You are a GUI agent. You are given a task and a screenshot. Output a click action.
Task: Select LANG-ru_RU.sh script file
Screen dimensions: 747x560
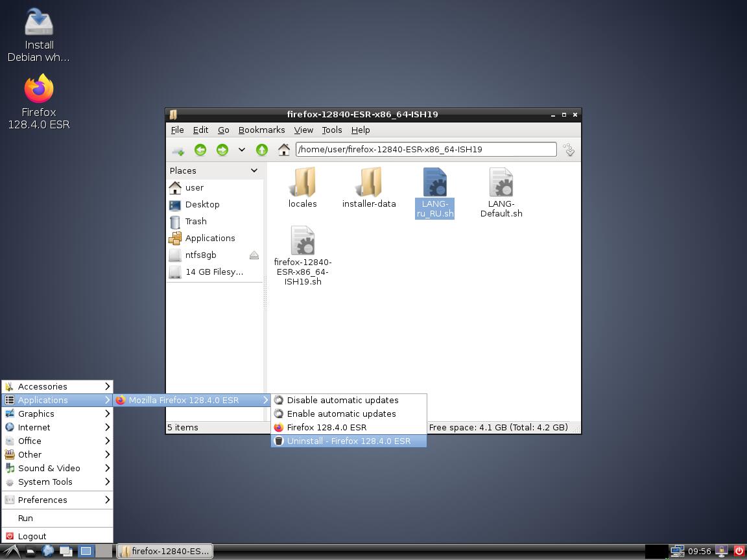[434, 192]
